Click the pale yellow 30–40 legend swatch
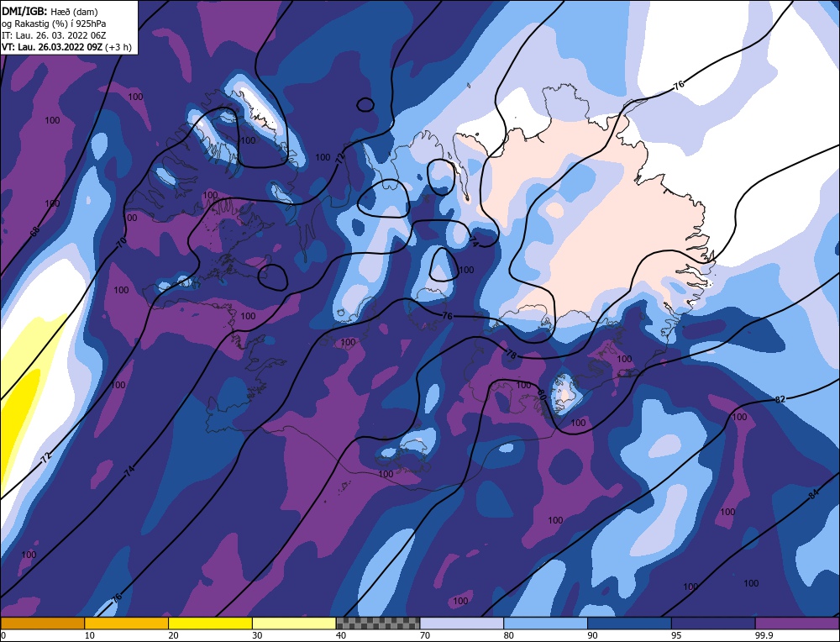840x642 pixels. point(294,623)
